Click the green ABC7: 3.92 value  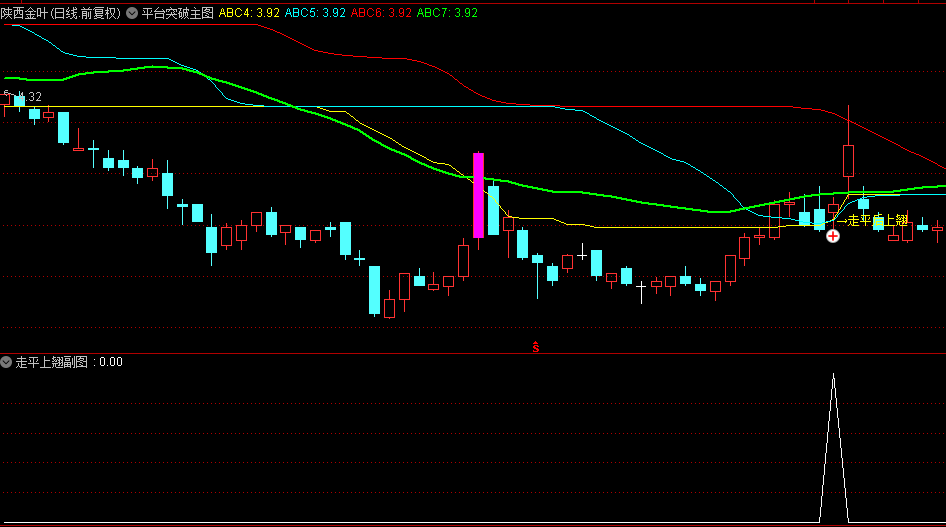click(447, 13)
